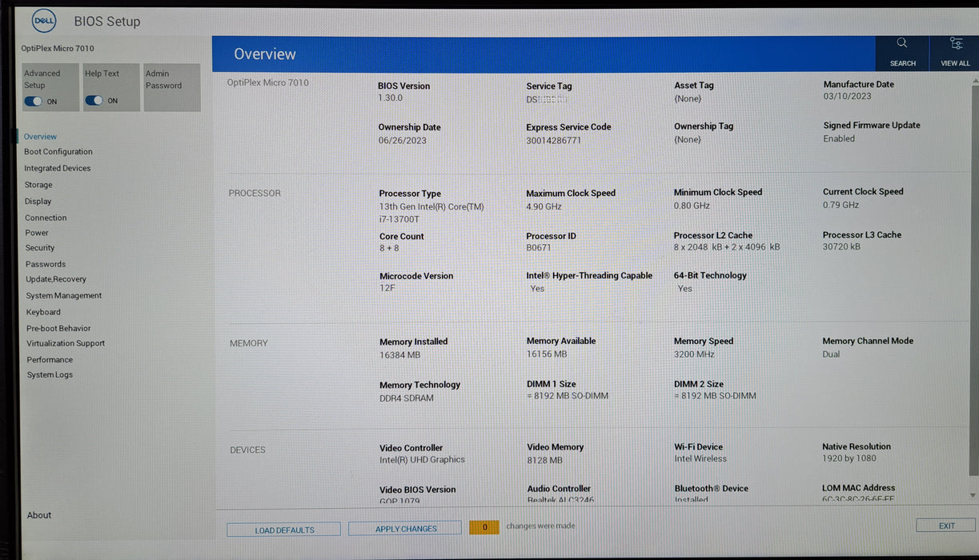Open the Admin Password tile

(x=171, y=87)
